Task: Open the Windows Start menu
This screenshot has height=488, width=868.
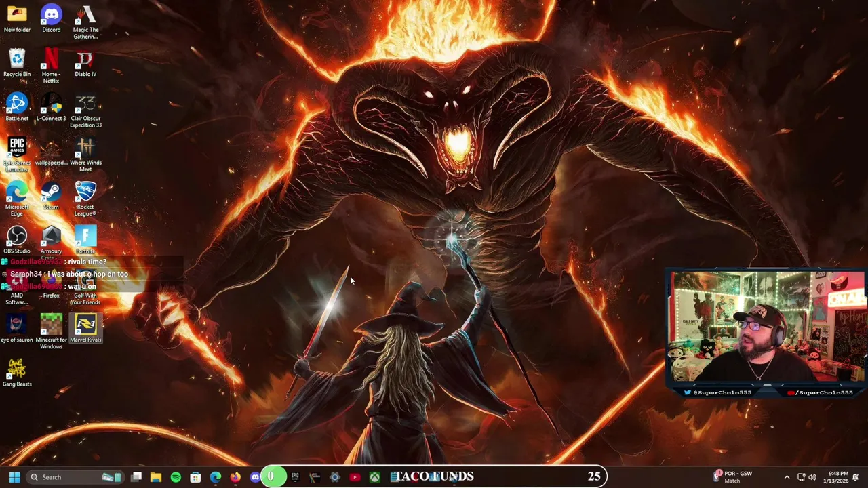Action: (14, 477)
